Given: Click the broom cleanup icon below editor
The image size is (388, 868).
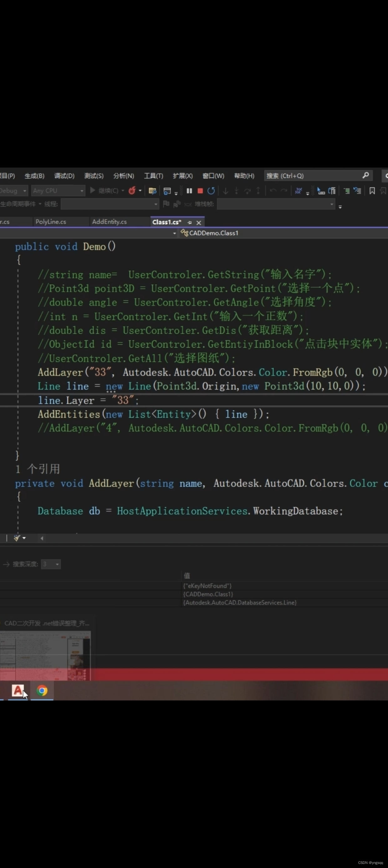Looking at the screenshot, I should pyautogui.click(x=17, y=538).
